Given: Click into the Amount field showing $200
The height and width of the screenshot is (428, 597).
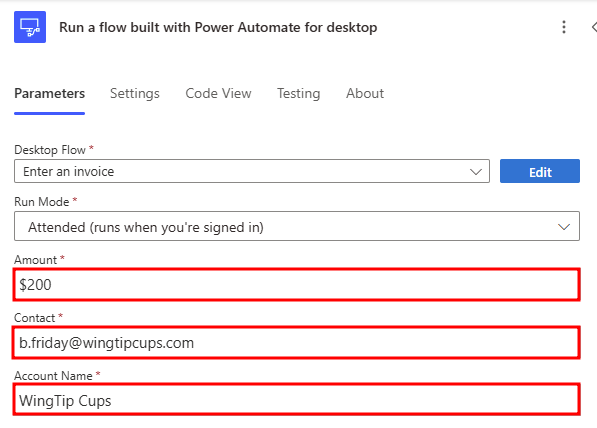Looking at the screenshot, I should point(297,284).
